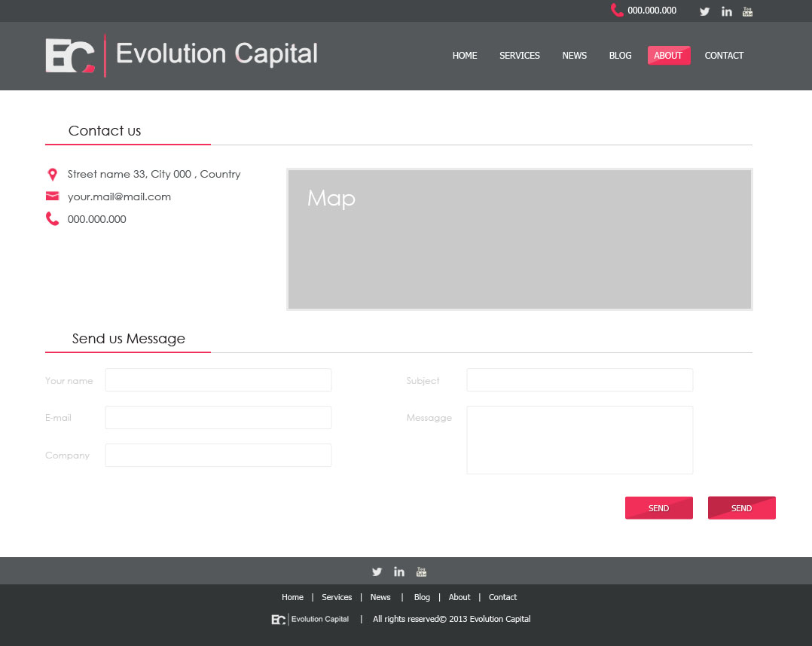Go to HOME in the header navigation
The height and width of the screenshot is (646, 812).
tap(465, 56)
